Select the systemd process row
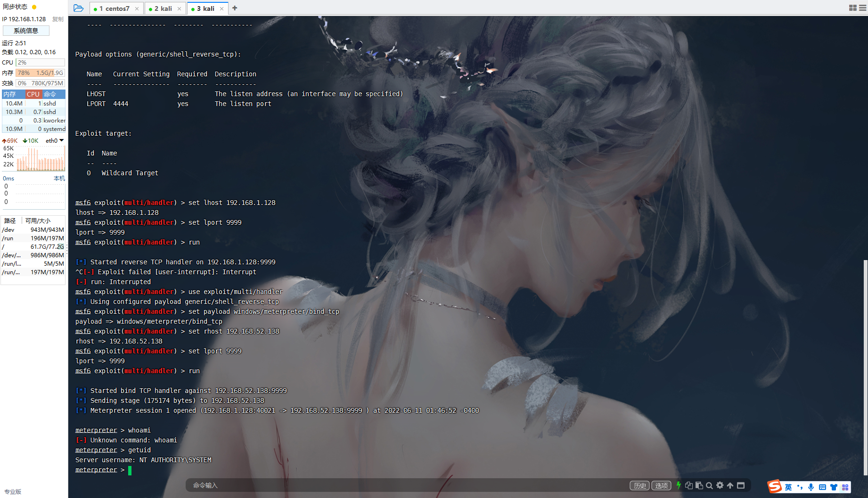 pyautogui.click(x=33, y=129)
